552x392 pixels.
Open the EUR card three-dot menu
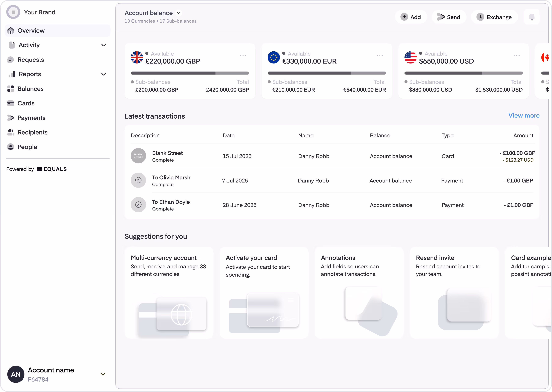pyautogui.click(x=380, y=56)
